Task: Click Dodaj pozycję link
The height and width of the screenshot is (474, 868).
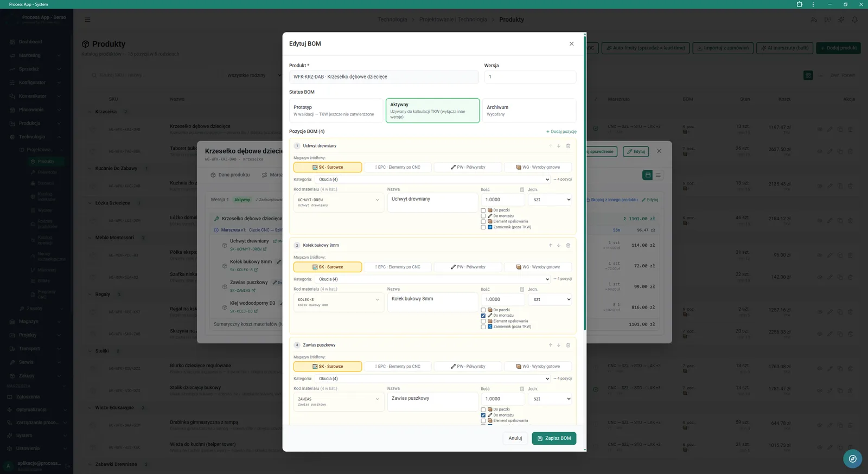Action: (x=561, y=132)
